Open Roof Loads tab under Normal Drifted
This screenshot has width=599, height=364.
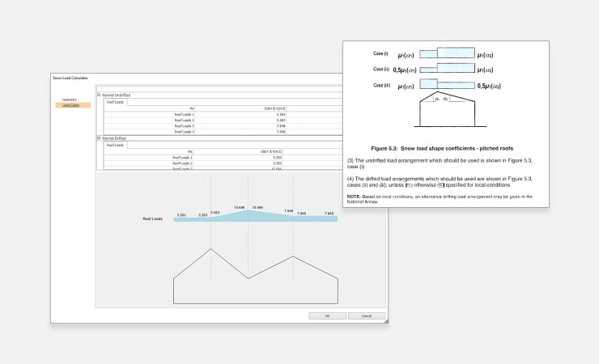(115, 145)
